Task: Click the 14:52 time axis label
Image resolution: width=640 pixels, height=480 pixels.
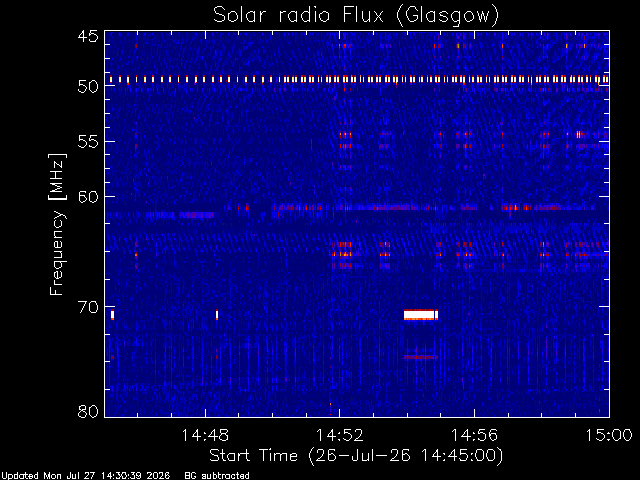Action: tap(340, 436)
